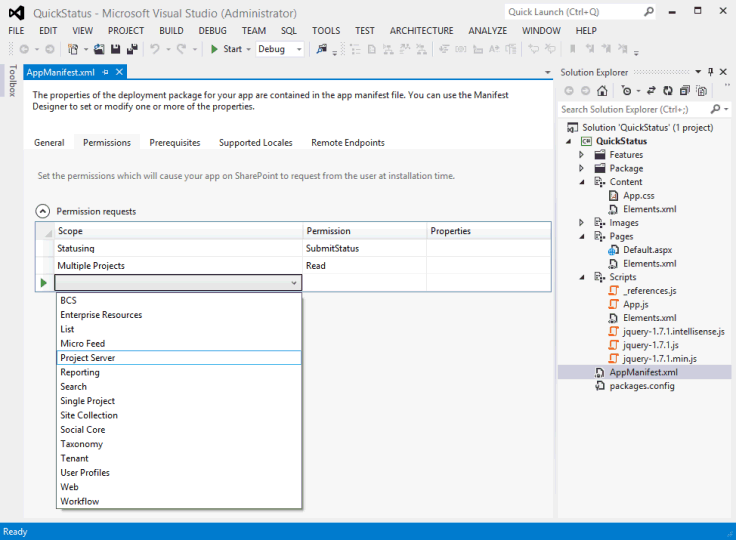Expand the Features folder in tree
The image size is (736, 540).
click(x=582, y=155)
